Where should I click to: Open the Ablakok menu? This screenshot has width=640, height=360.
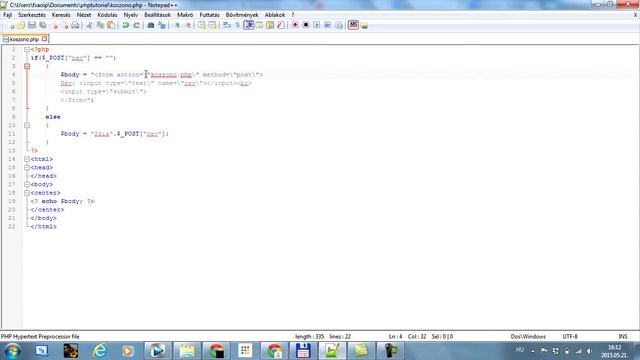[x=275, y=15]
